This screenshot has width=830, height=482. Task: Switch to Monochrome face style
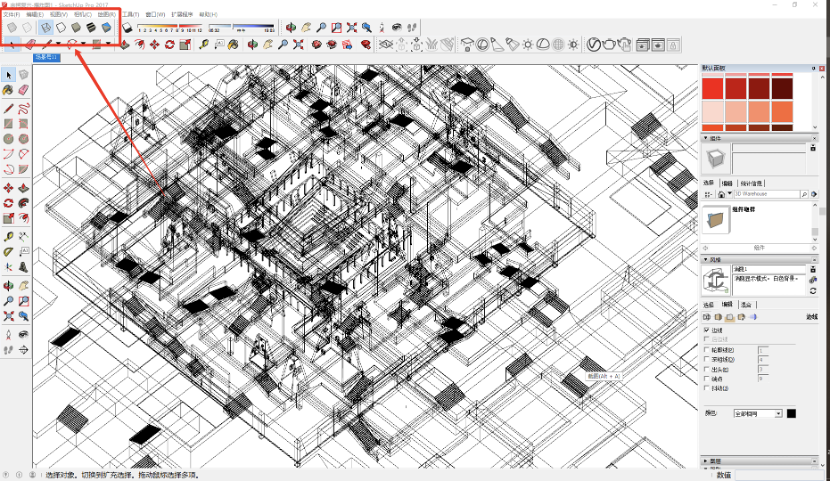[106, 27]
